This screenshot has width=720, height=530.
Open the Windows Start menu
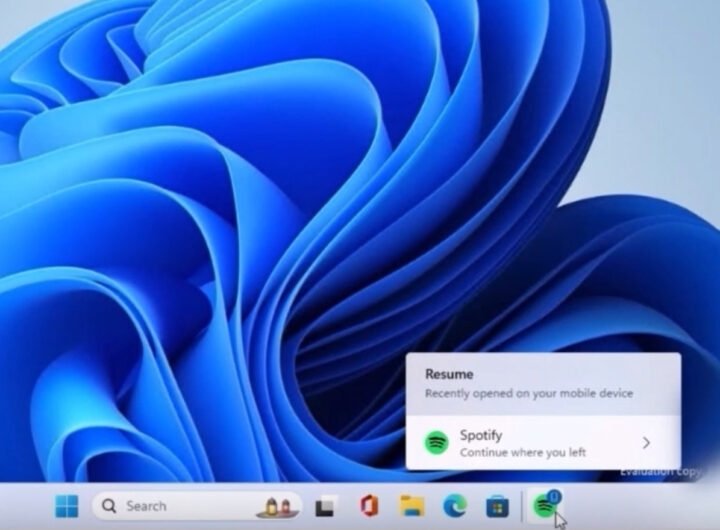tap(66, 506)
